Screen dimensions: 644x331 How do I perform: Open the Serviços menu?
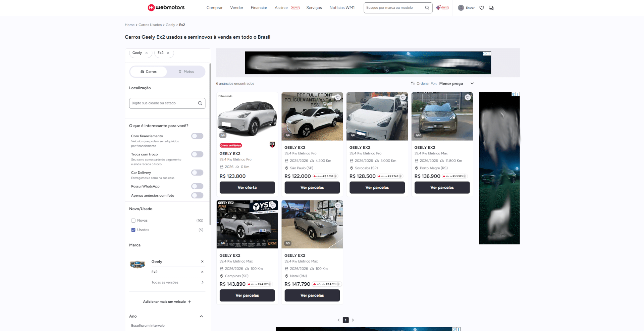(x=314, y=8)
